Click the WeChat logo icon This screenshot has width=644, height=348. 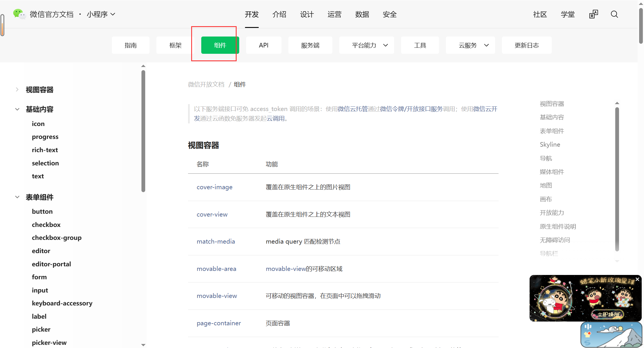click(x=19, y=14)
